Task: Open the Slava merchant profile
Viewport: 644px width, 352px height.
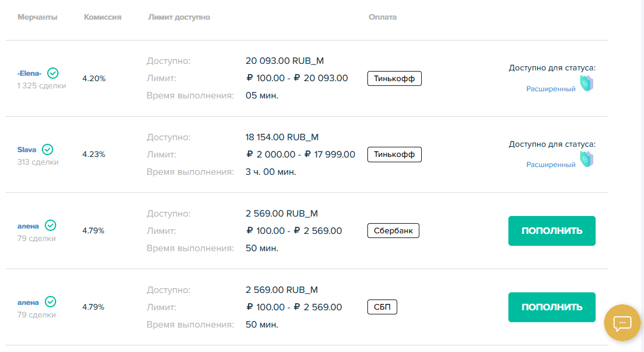Action: click(27, 150)
